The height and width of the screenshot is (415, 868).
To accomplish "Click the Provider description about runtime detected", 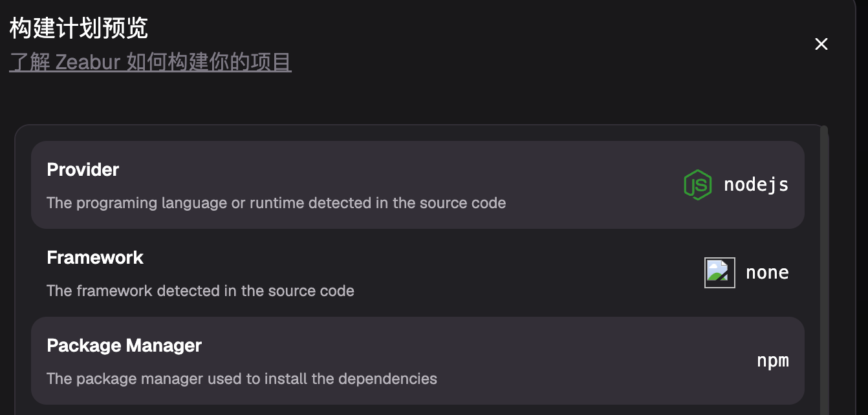I will pyautogui.click(x=276, y=203).
